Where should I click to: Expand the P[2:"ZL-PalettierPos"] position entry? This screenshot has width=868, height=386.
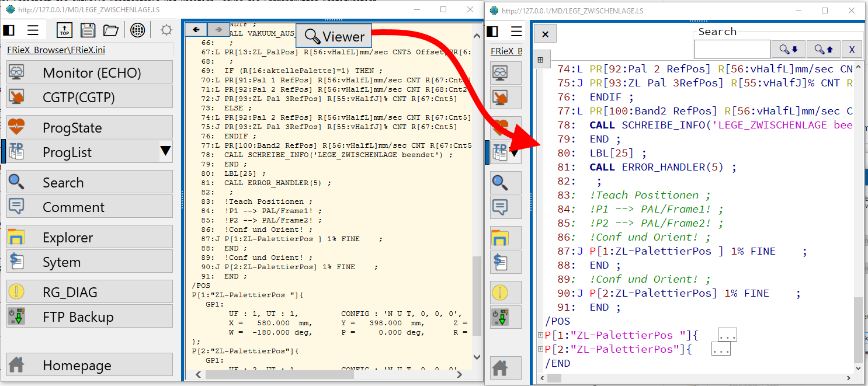tap(540, 349)
